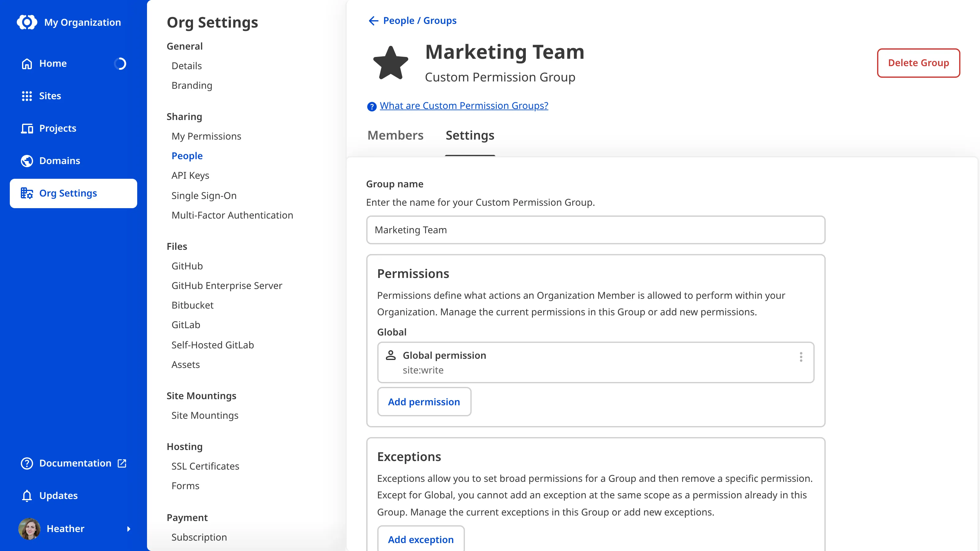Viewport: 980px width, 551px height.
Task: Open the Domains globe icon
Action: click(x=27, y=161)
